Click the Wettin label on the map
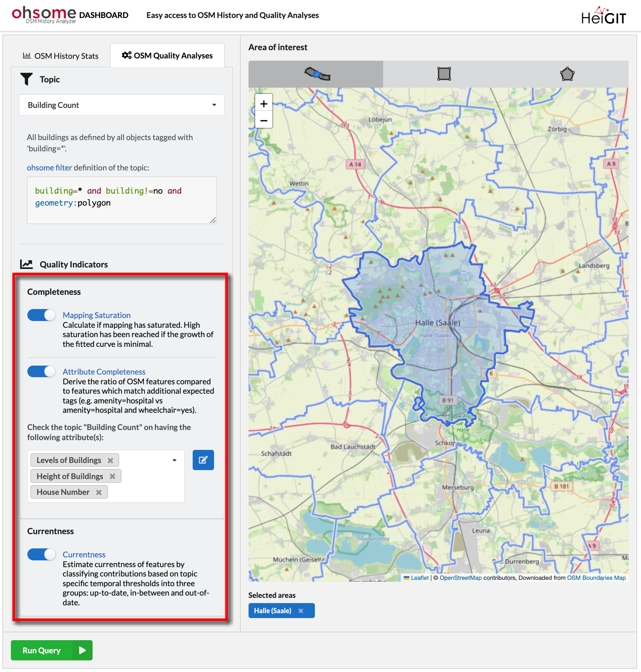 [299, 184]
